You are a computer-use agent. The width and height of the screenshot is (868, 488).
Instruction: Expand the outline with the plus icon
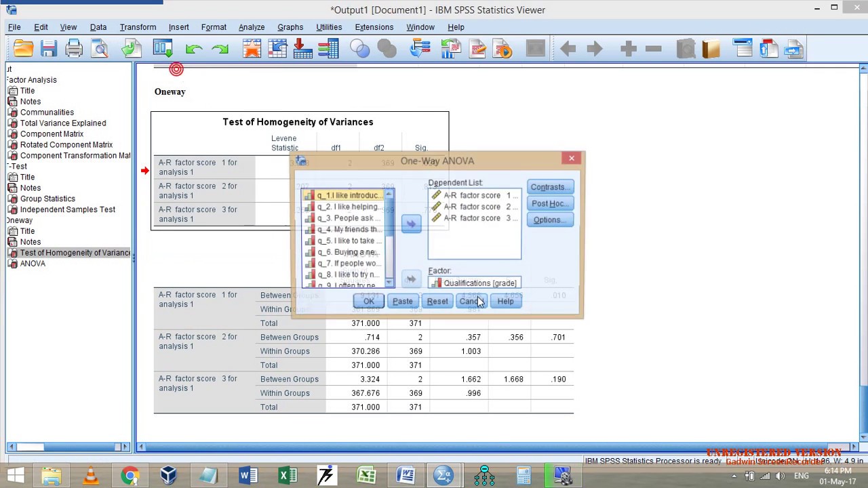pyautogui.click(x=628, y=49)
